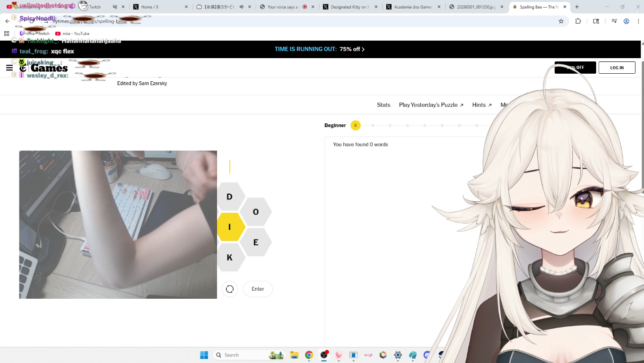The image size is (644, 363).
Task: Open Chrome's three-dot menu
Action: point(638,21)
